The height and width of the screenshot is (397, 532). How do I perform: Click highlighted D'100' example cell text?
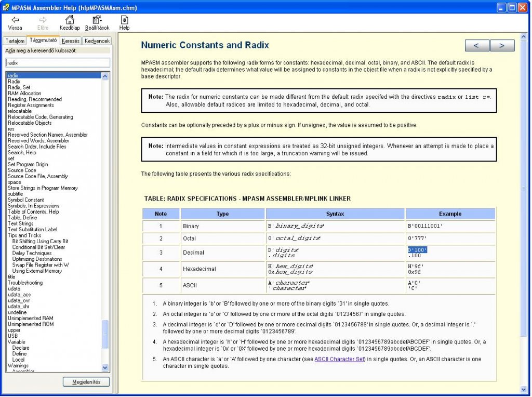pyautogui.click(x=417, y=250)
